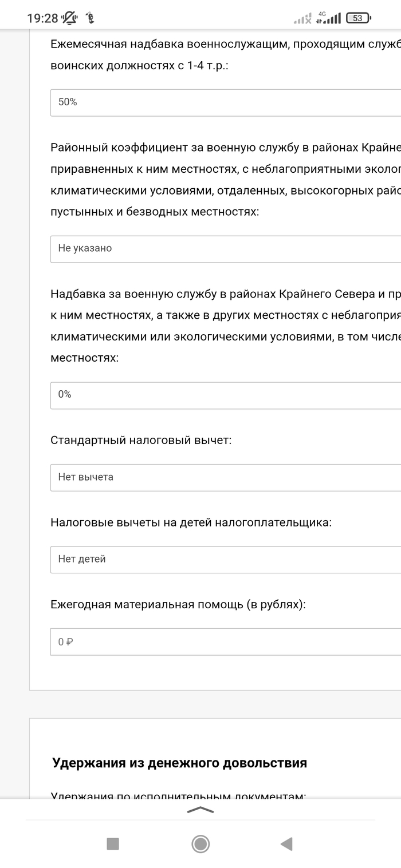The image size is (401, 868).
Task: Tap the touch gesture icon in status bar
Action: coord(89,18)
